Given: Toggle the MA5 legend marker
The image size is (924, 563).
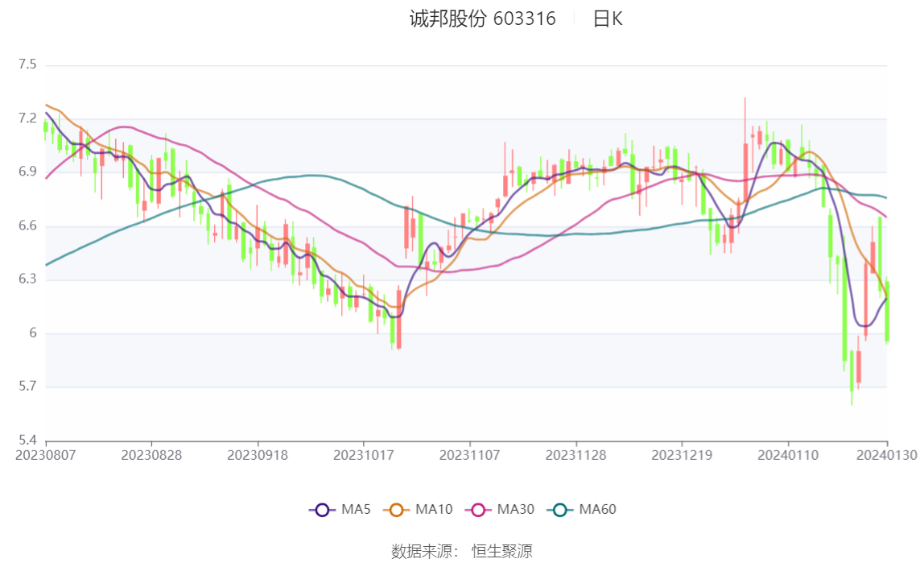Looking at the screenshot, I should pyautogui.click(x=322, y=509).
